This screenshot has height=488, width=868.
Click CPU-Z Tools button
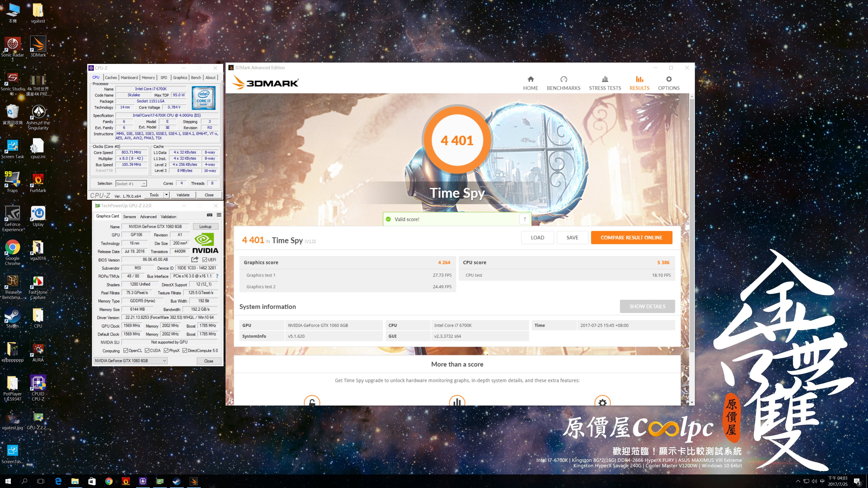pos(154,195)
